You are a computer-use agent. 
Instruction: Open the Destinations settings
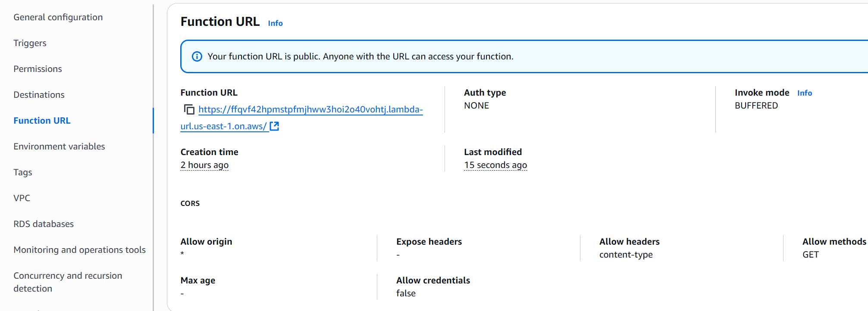click(39, 95)
